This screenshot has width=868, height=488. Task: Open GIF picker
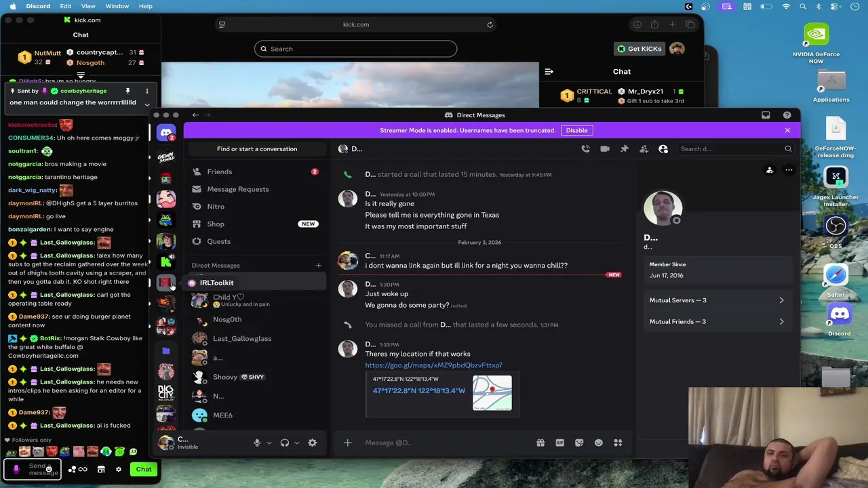559,443
